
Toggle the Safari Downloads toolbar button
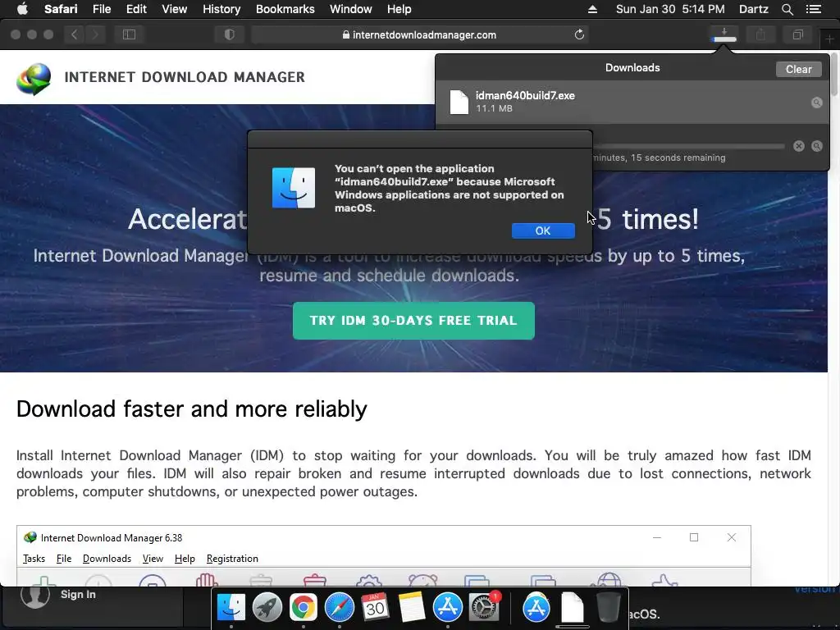coord(724,34)
